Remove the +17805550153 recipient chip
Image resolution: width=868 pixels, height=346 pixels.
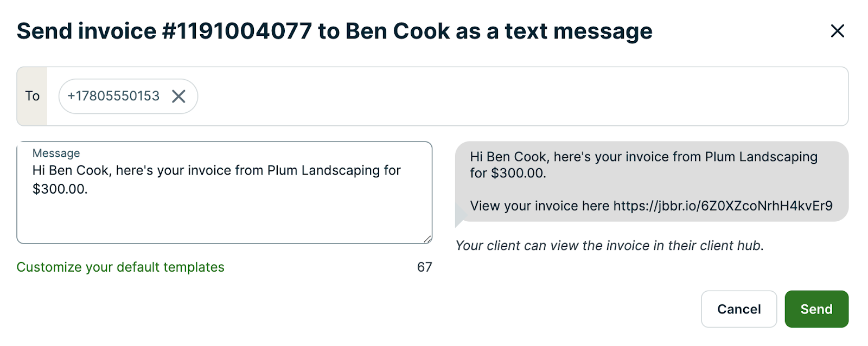tap(178, 97)
